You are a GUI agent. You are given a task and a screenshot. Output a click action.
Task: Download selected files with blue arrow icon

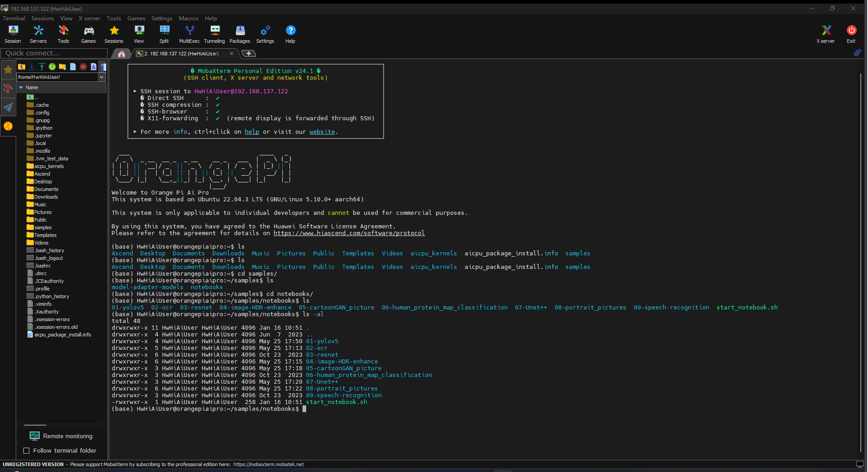(x=32, y=67)
